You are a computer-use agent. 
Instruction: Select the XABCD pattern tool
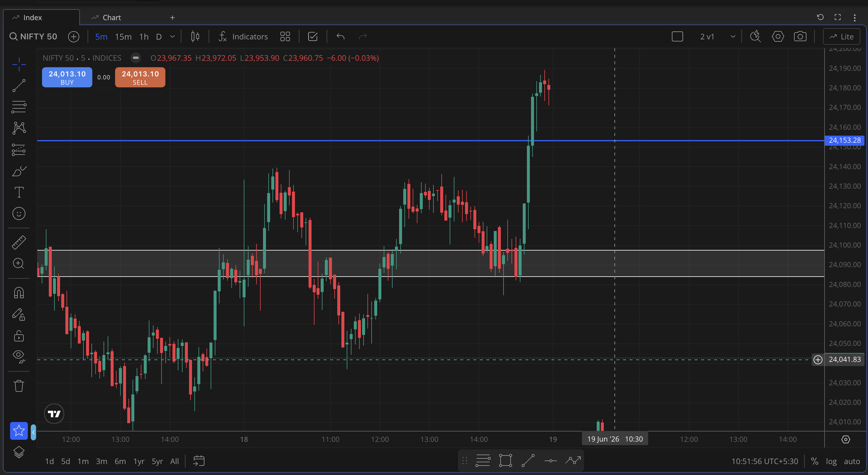tap(19, 128)
